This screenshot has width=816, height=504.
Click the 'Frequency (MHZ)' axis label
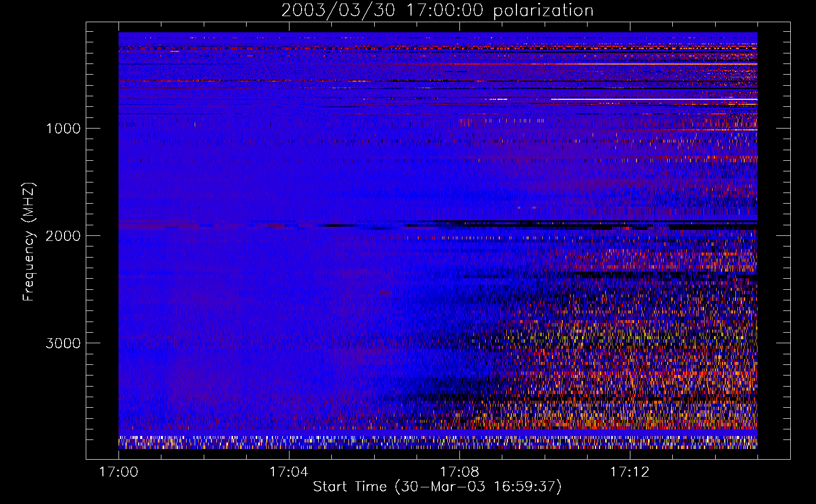(x=29, y=242)
